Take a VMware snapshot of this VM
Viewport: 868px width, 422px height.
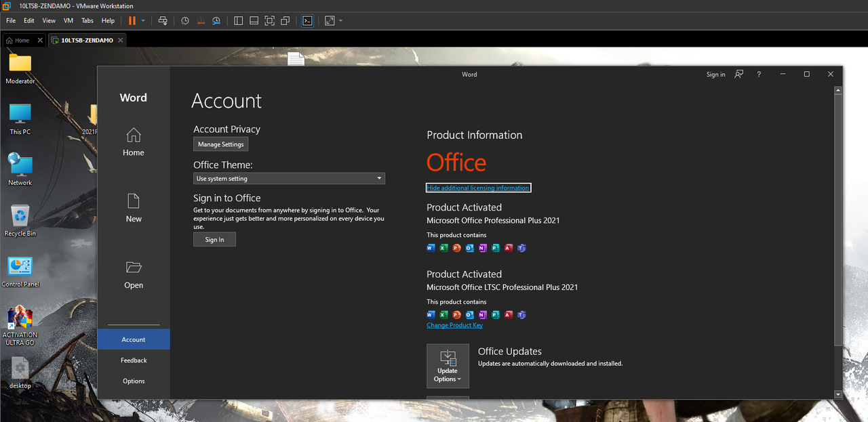coord(185,21)
